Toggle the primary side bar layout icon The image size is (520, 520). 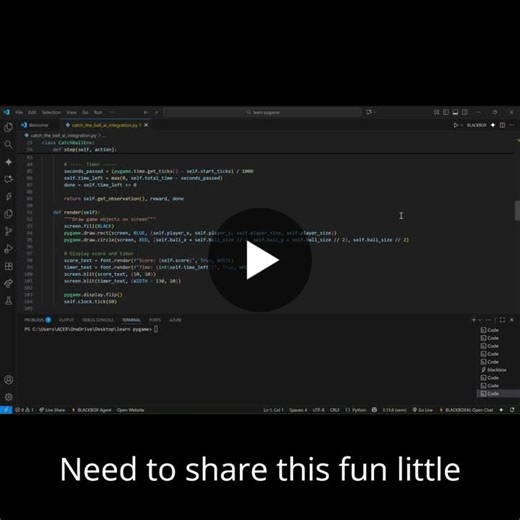click(x=446, y=112)
